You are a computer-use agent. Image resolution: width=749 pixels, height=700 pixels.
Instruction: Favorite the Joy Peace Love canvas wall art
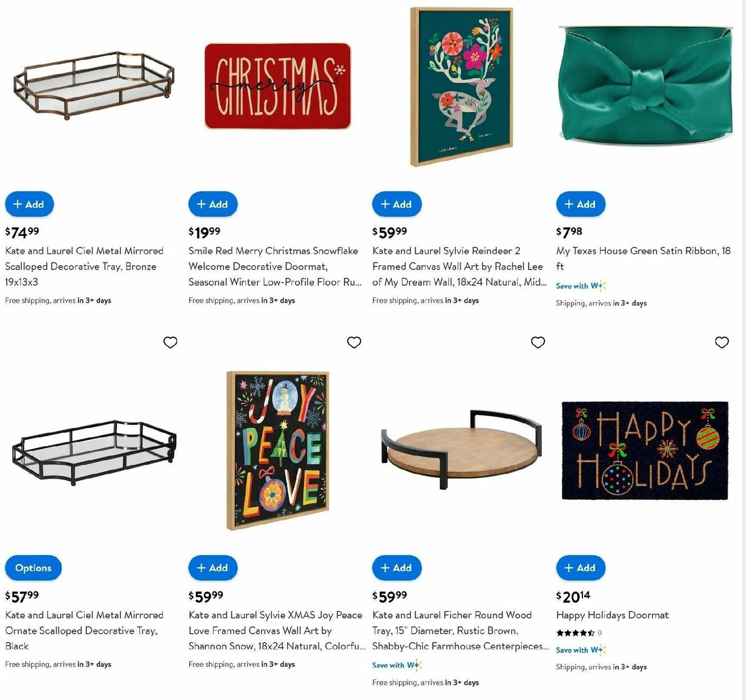(x=354, y=343)
